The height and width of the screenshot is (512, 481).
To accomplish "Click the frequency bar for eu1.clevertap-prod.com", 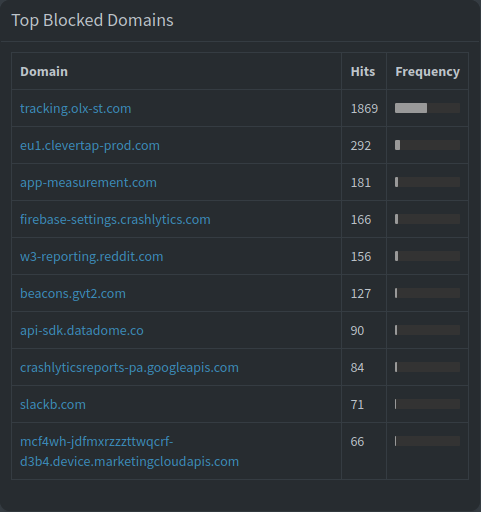I will click(427, 145).
